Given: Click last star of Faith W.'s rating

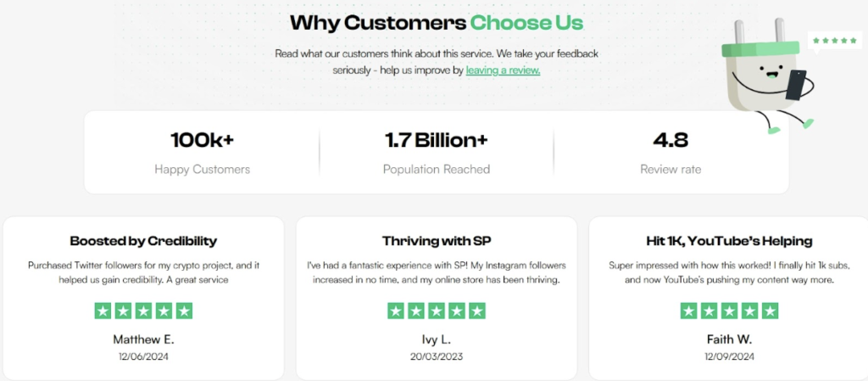Looking at the screenshot, I should pos(770,311).
